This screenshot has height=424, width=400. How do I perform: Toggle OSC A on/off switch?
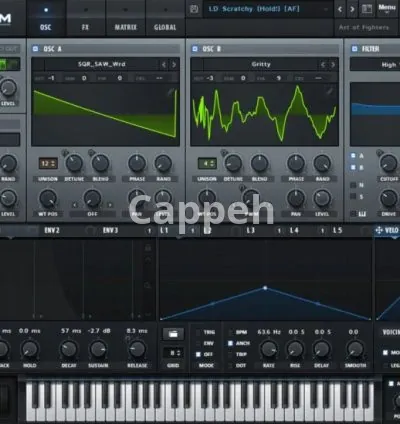coord(35,49)
